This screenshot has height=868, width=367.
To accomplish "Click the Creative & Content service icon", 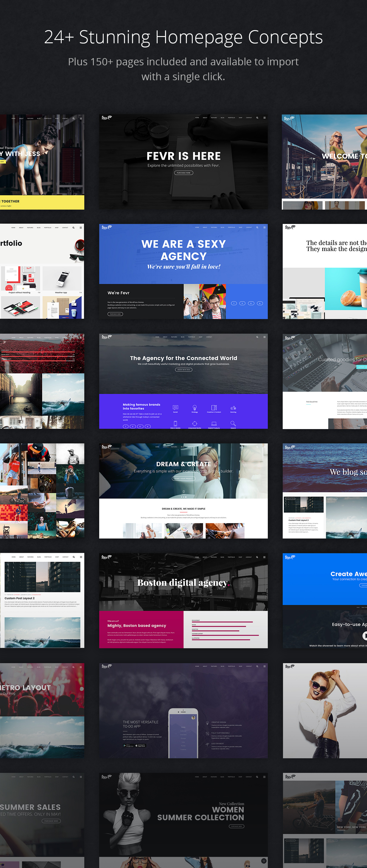I will coord(214,407).
